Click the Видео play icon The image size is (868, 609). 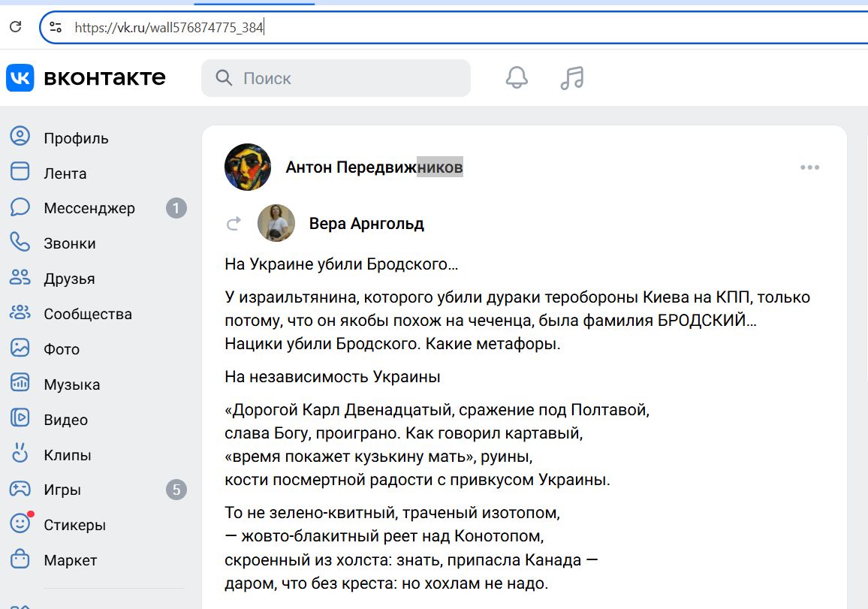[x=20, y=418]
